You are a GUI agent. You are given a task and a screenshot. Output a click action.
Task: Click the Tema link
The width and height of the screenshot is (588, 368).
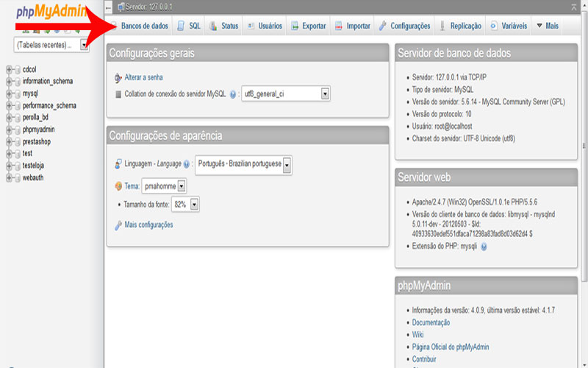132,186
